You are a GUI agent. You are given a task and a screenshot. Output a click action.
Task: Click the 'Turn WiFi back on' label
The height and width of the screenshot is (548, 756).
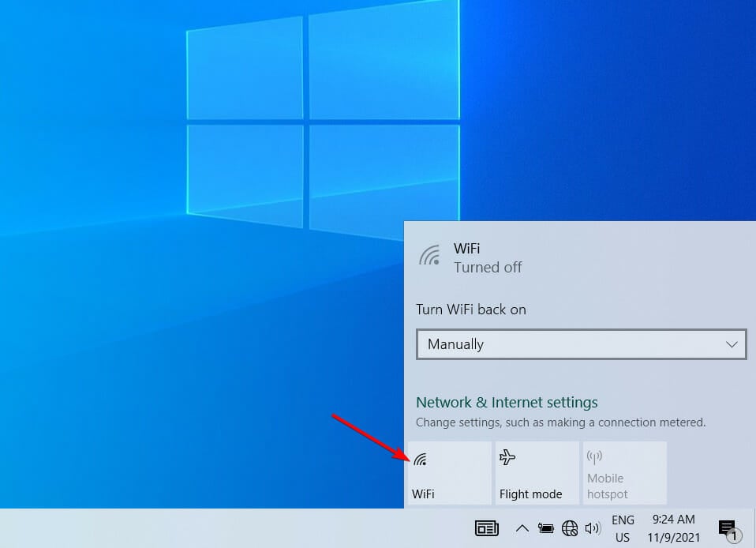tap(470, 310)
